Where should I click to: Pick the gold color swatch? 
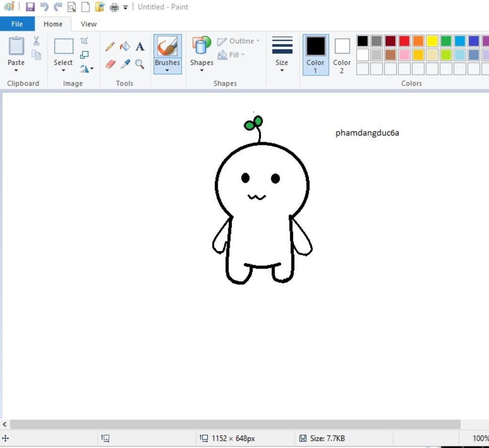click(418, 55)
